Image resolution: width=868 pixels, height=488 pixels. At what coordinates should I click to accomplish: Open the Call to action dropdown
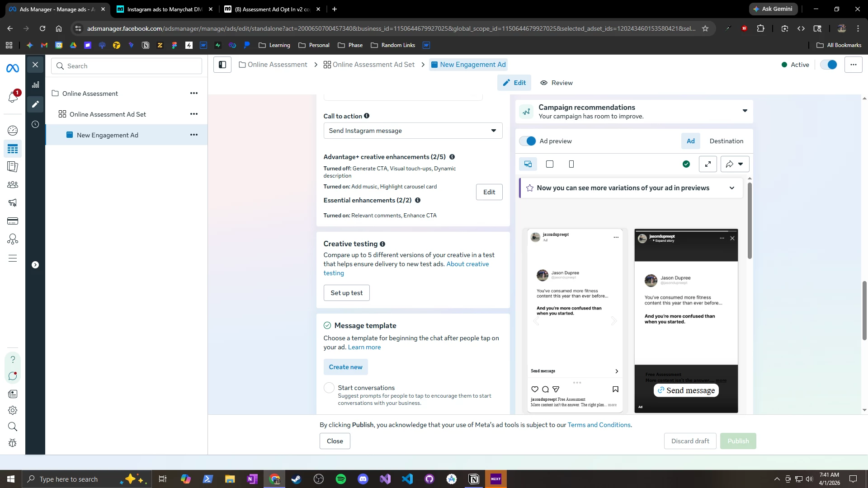pyautogui.click(x=412, y=131)
